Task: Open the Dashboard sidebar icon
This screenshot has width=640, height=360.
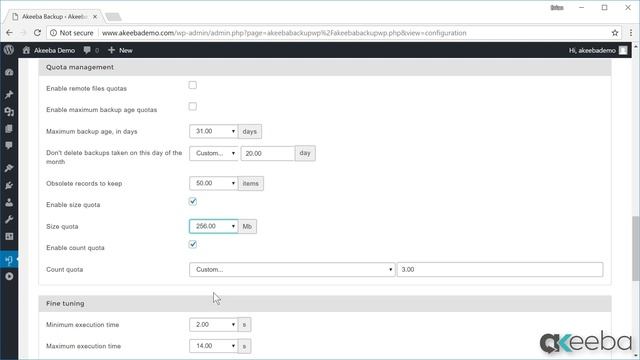Action: [9, 73]
